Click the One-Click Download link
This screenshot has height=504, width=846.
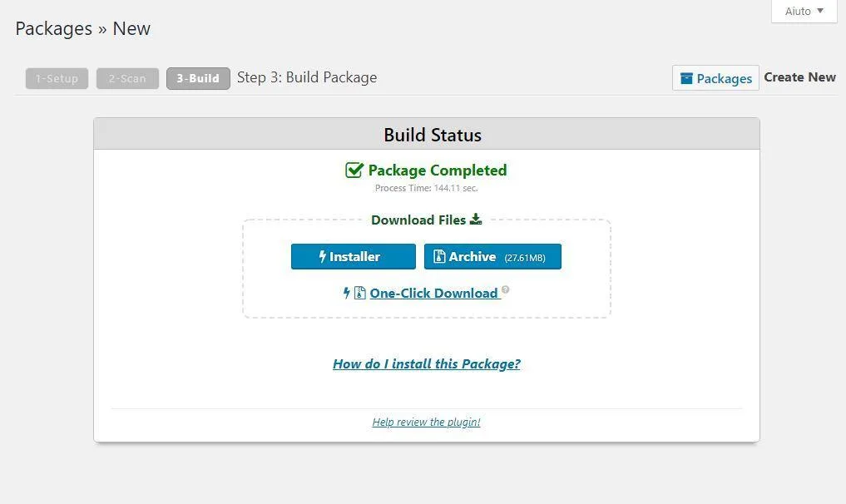coord(434,293)
